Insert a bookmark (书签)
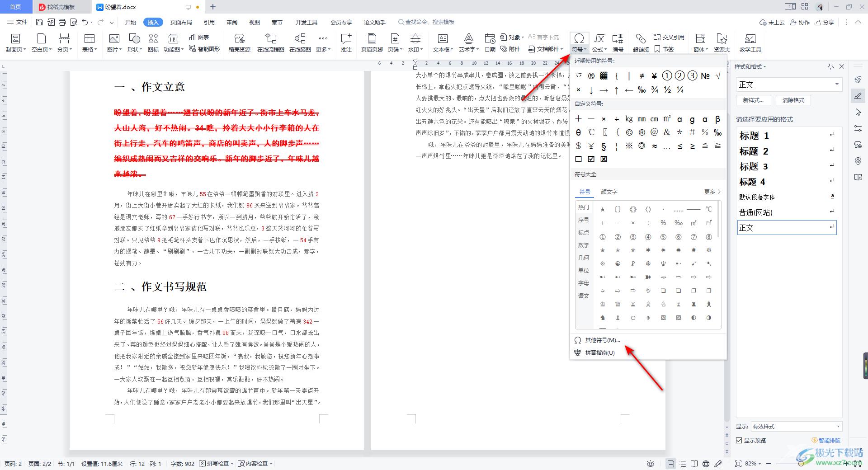 tap(664, 49)
